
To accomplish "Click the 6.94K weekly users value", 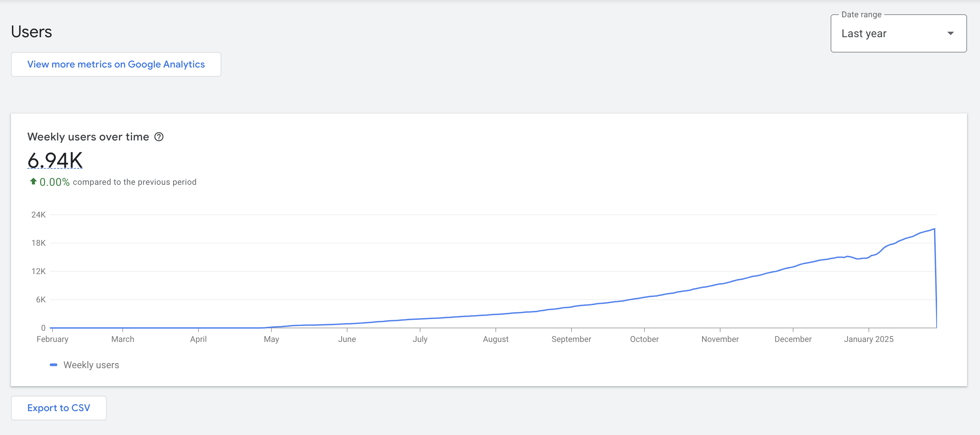I will pos(55,160).
